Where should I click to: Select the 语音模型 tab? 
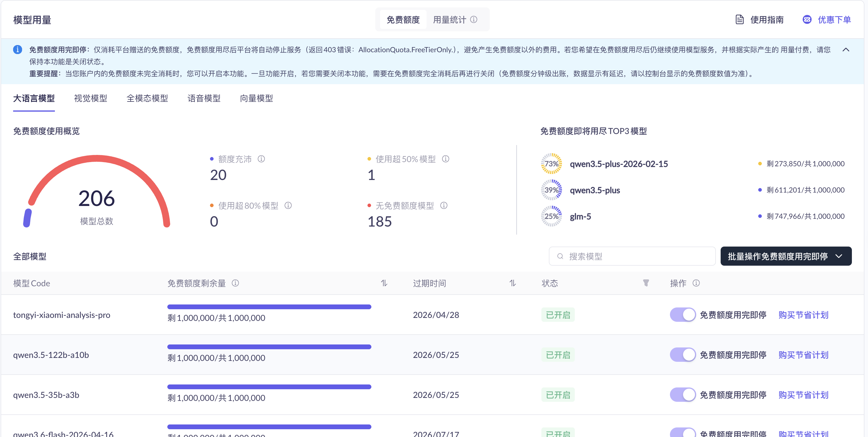tap(204, 98)
